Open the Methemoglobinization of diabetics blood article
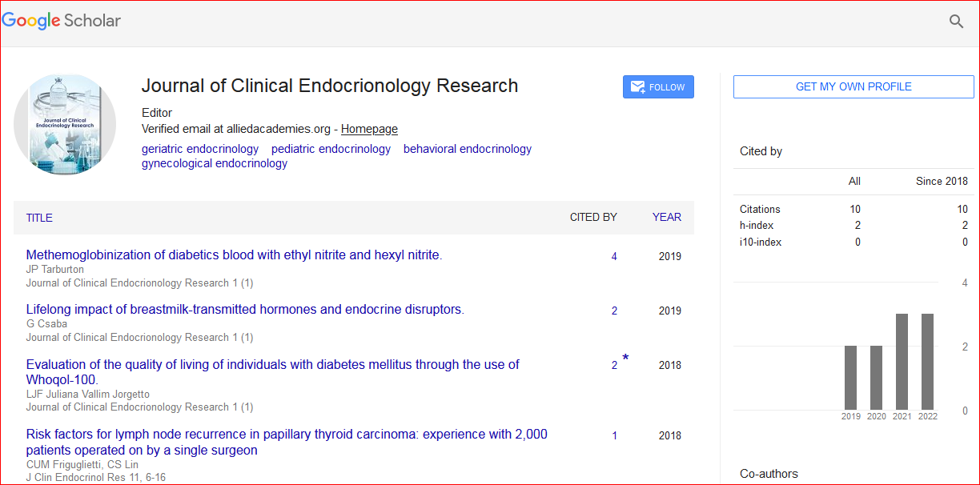The width and height of the screenshot is (980, 485). 234,255
